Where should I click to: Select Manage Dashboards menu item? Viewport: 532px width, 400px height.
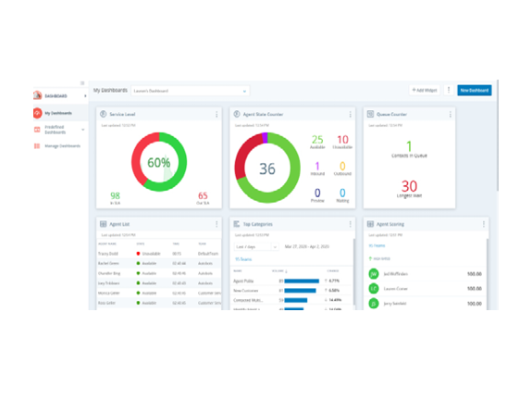(x=60, y=146)
